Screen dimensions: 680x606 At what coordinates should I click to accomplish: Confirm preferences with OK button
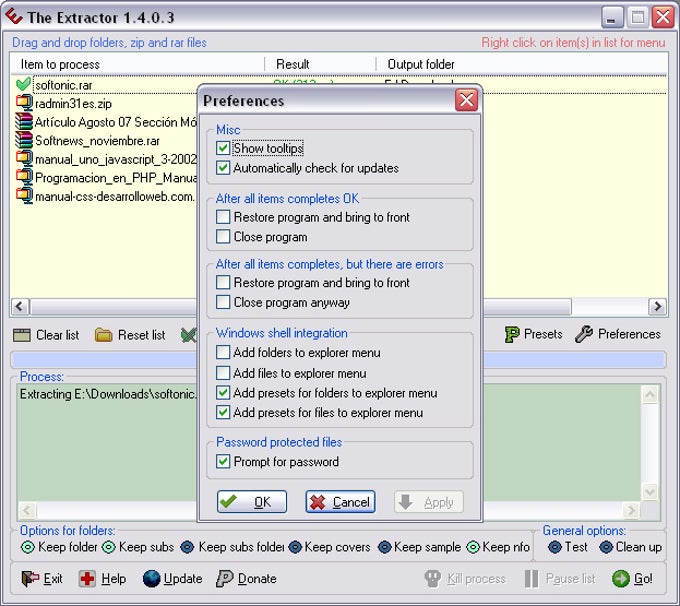[x=252, y=502]
